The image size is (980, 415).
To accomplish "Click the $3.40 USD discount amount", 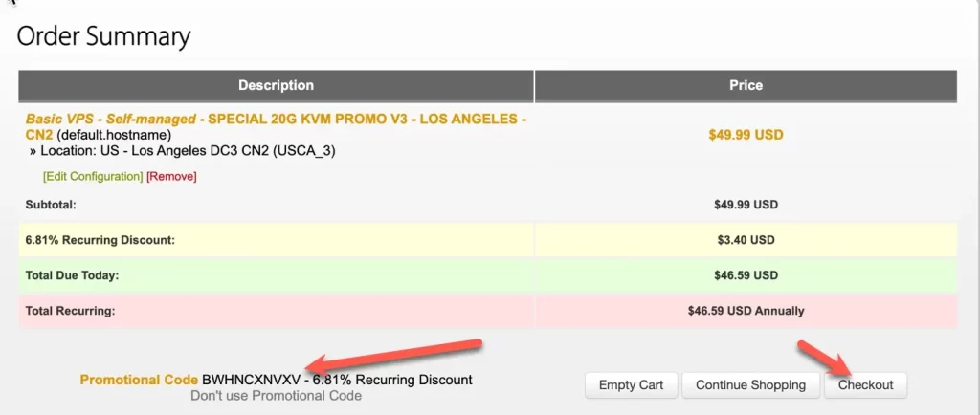I will pos(746,240).
